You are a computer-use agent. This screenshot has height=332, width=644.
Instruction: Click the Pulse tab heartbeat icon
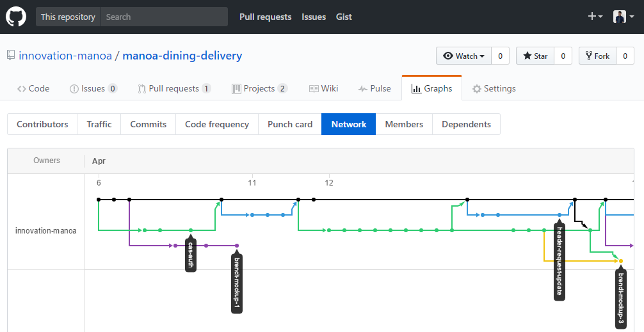[363, 89]
